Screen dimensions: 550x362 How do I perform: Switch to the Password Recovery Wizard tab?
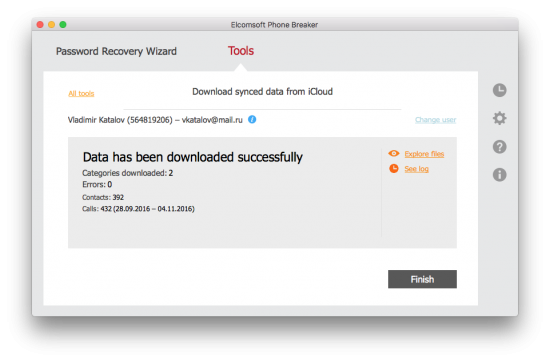tap(116, 51)
